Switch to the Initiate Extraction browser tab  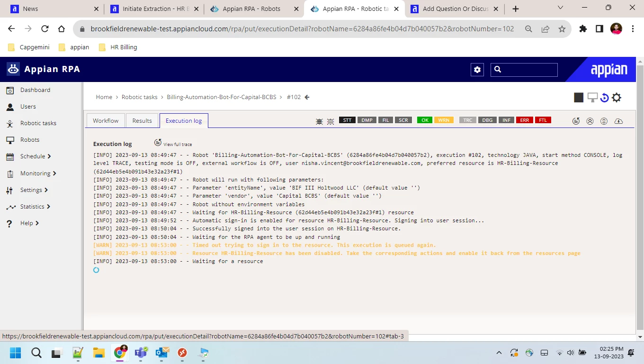click(x=154, y=9)
